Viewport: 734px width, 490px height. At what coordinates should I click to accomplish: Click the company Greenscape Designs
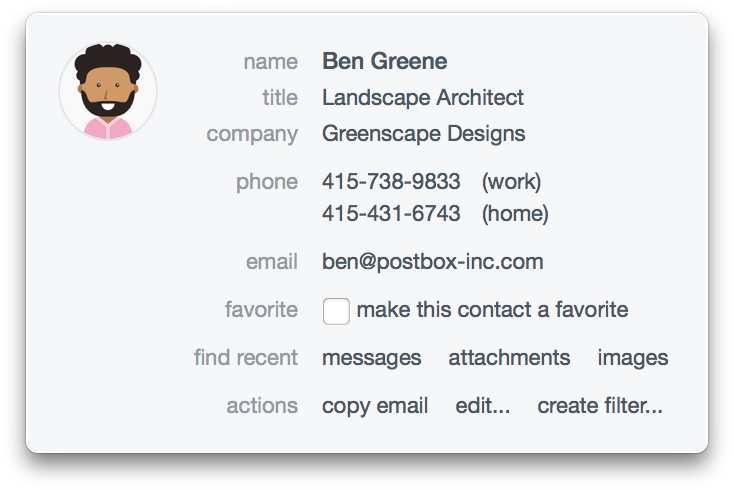[x=423, y=134]
